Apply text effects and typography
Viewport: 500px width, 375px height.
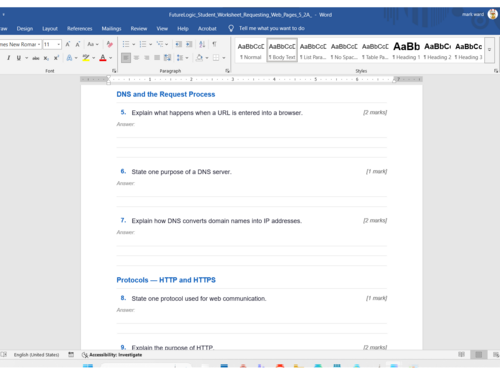pyautogui.click(x=69, y=58)
